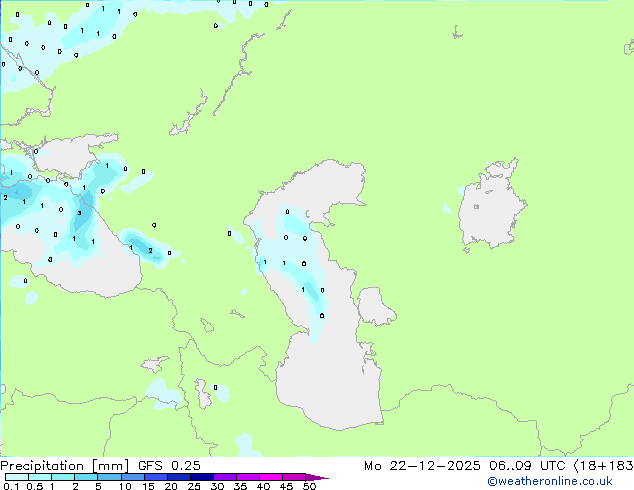Click the 'Precipitation [mm]' title text
Image resolution: width=634 pixels, height=490 pixels.
click(64, 466)
